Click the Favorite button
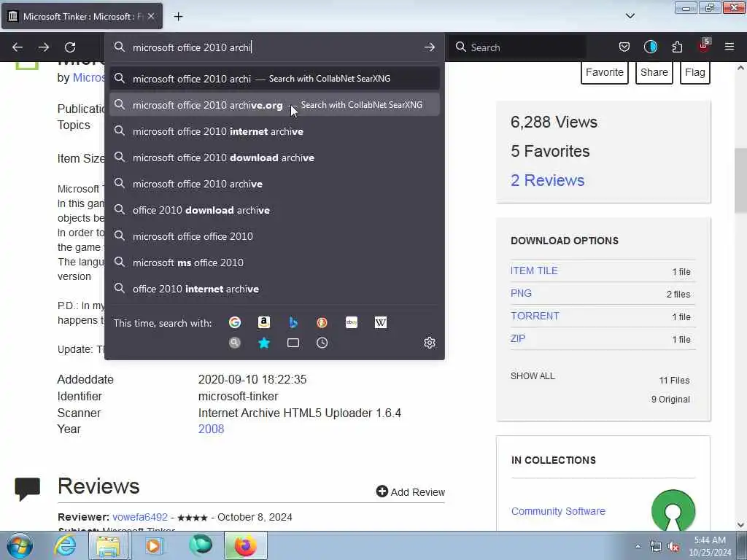The image size is (747, 560). (x=605, y=72)
